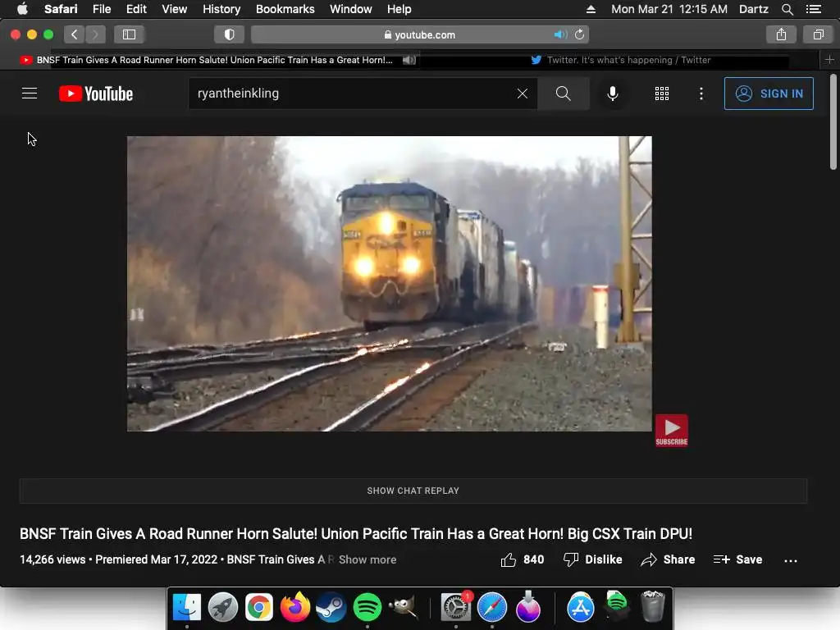Open more actions ellipsis next to Save
This screenshot has height=630, width=840.
pyautogui.click(x=791, y=560)
